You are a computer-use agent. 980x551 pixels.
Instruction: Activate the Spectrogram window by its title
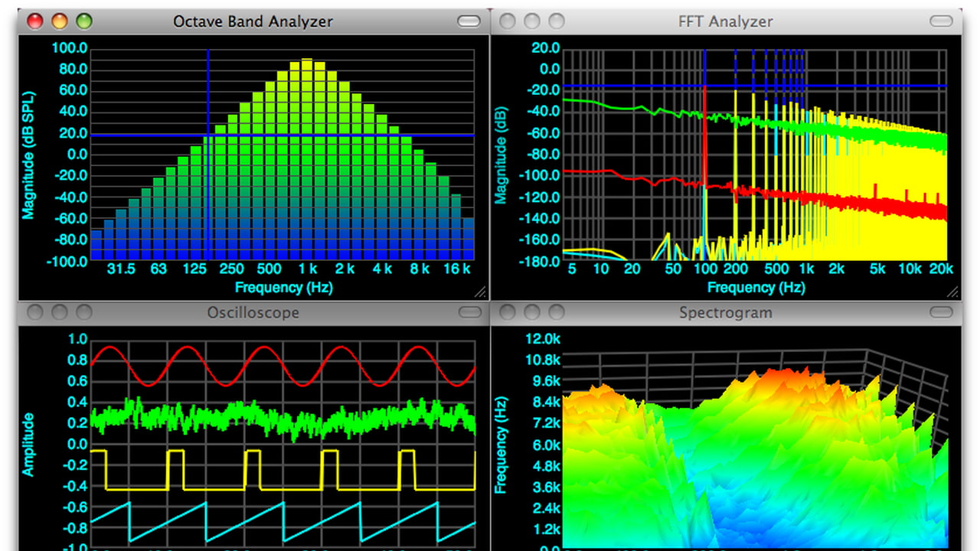(x=726, y=312)
